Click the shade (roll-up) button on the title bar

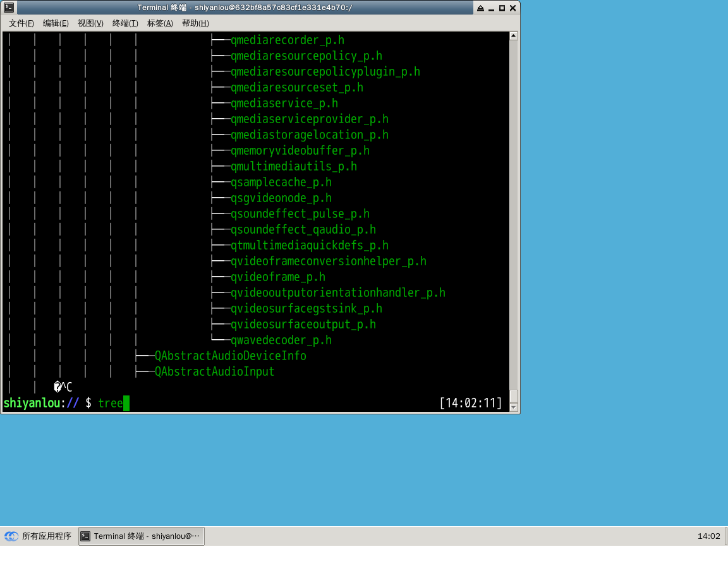click(x=480, y=8)
